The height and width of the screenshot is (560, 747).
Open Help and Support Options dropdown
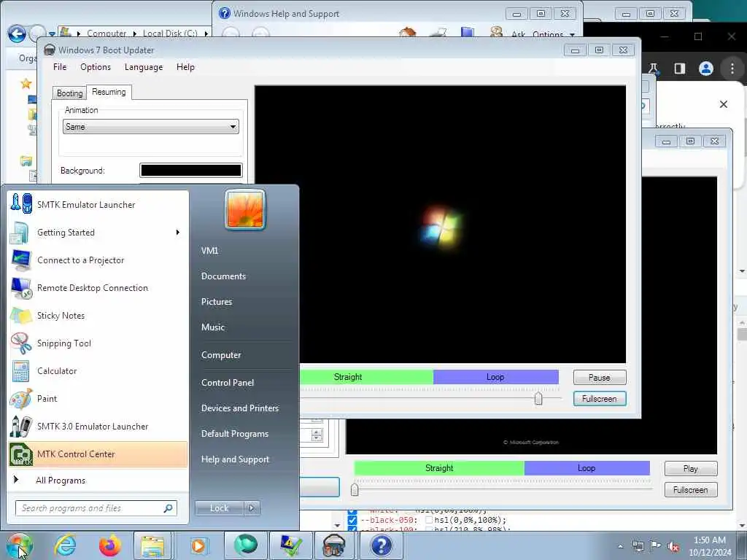click(554, 34)
